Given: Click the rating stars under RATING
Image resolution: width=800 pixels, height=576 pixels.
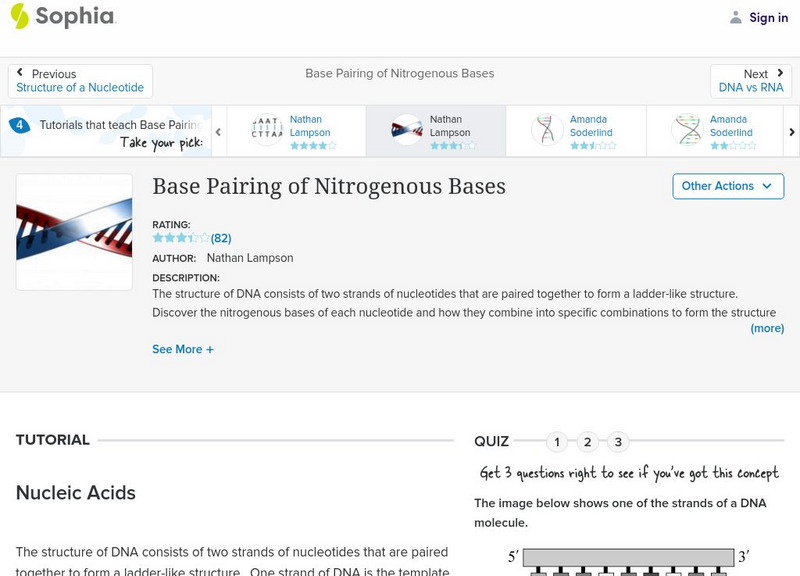Looking at the screenshot, I should (181, 238).
